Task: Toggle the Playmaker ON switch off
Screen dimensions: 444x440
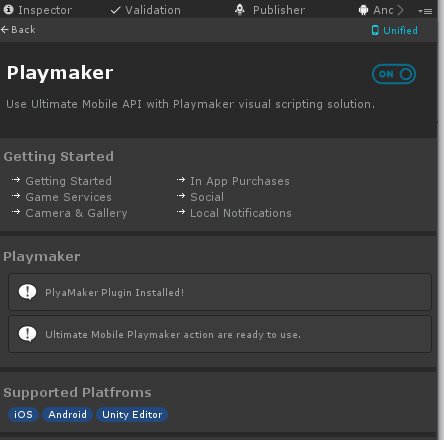Action: click(394, 74)
